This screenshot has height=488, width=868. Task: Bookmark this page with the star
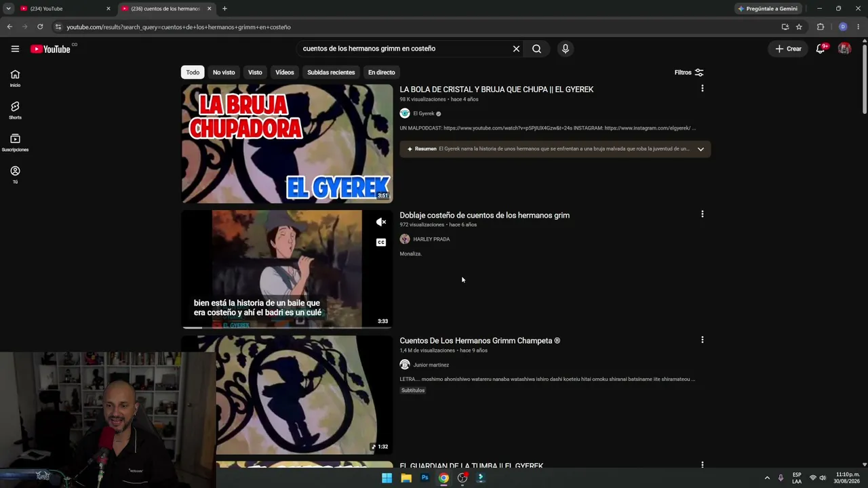click(799, 27)
